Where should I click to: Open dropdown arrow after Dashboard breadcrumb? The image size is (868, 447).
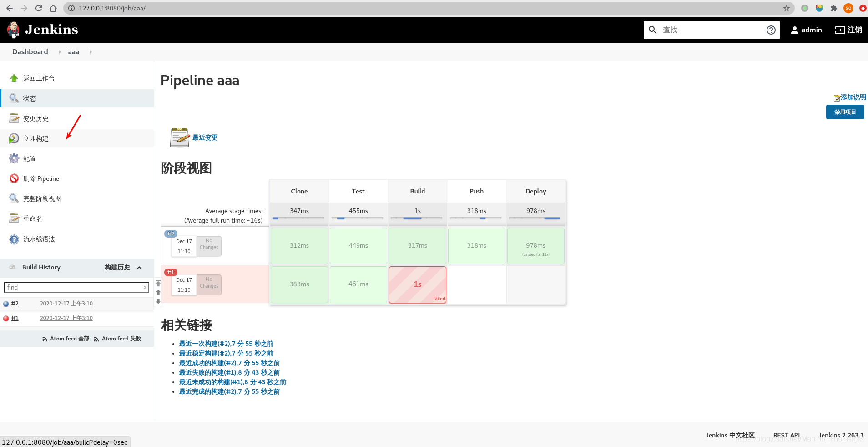(x=60, y=52)
